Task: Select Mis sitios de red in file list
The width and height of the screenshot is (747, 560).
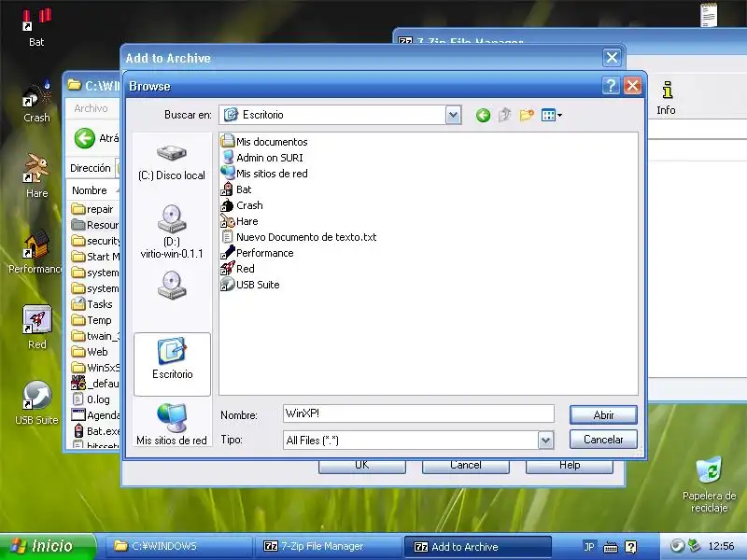Action: [x=264, y=174]
